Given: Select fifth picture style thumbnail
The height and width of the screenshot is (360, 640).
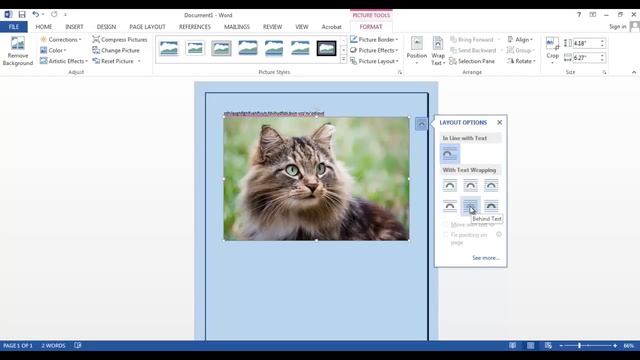Looking at the screenshot, I should coord(274,48).
